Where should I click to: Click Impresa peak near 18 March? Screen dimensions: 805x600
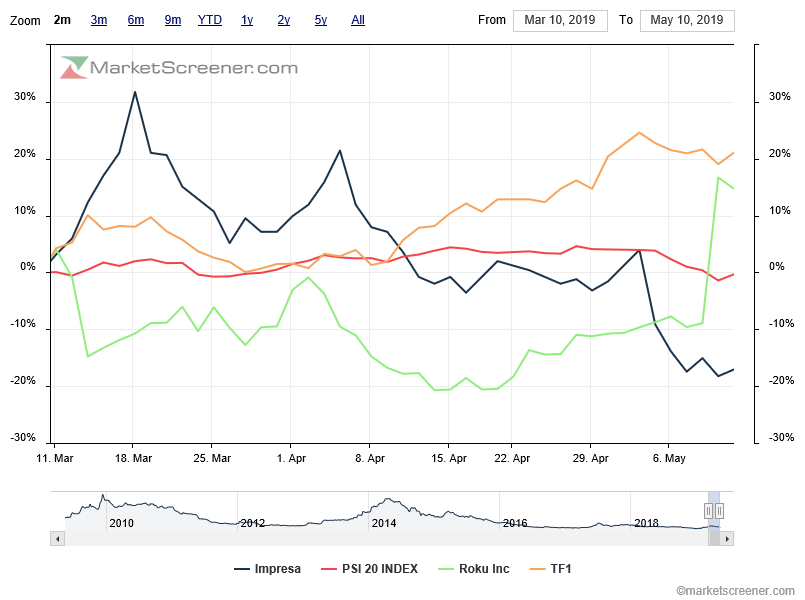tap(135, 92)
